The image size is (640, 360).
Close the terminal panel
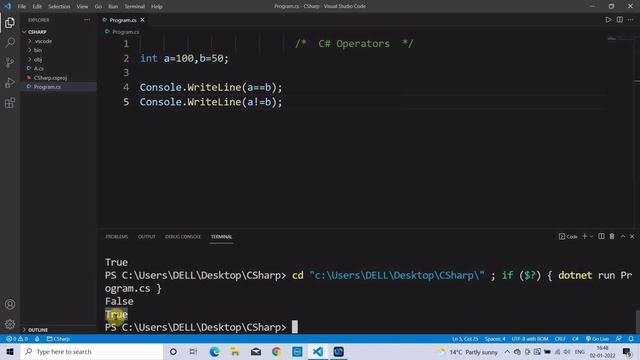pos(632,236)
